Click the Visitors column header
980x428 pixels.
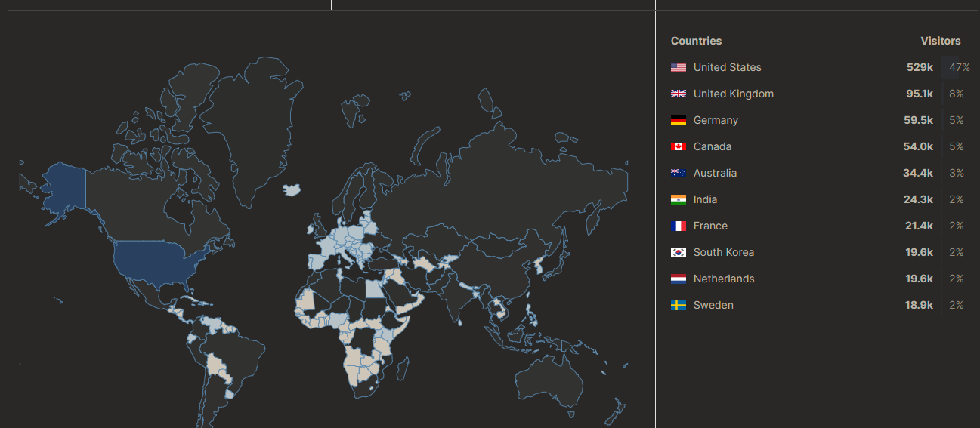[x=941, y=41]
